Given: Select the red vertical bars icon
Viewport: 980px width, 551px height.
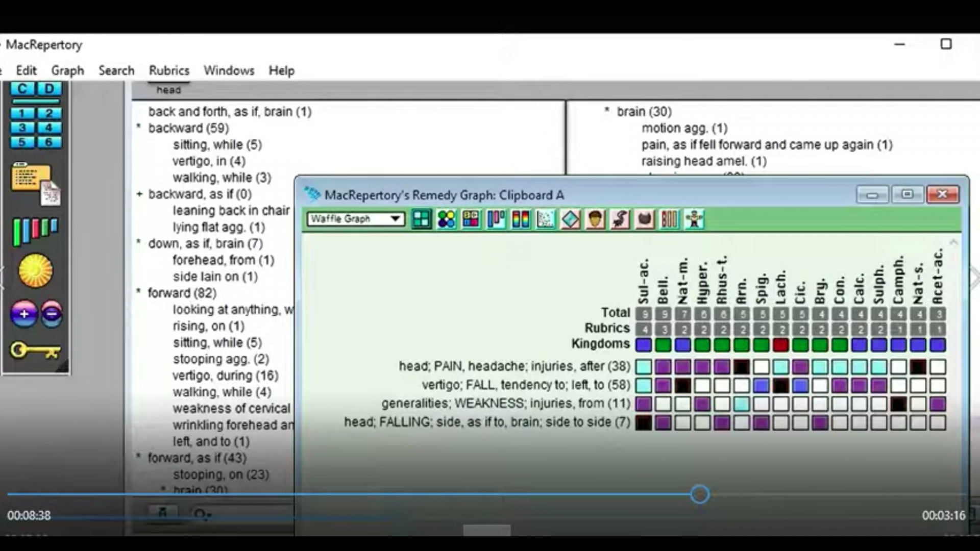Looking at the screenshot, I should 669,219.
